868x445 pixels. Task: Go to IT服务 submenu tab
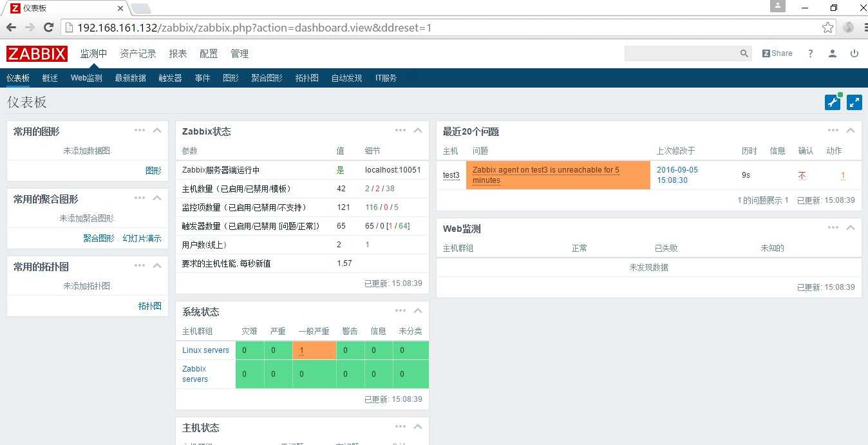386,78
